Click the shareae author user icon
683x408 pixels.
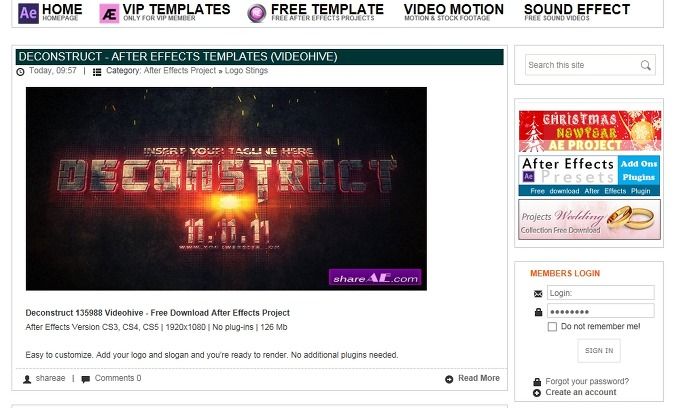pos(27,379)
